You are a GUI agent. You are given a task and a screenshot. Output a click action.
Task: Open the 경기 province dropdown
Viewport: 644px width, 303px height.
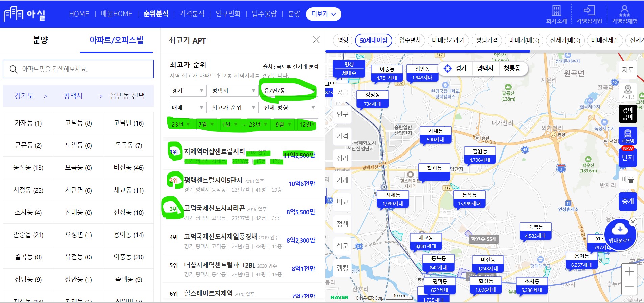[x=188, y=91]
